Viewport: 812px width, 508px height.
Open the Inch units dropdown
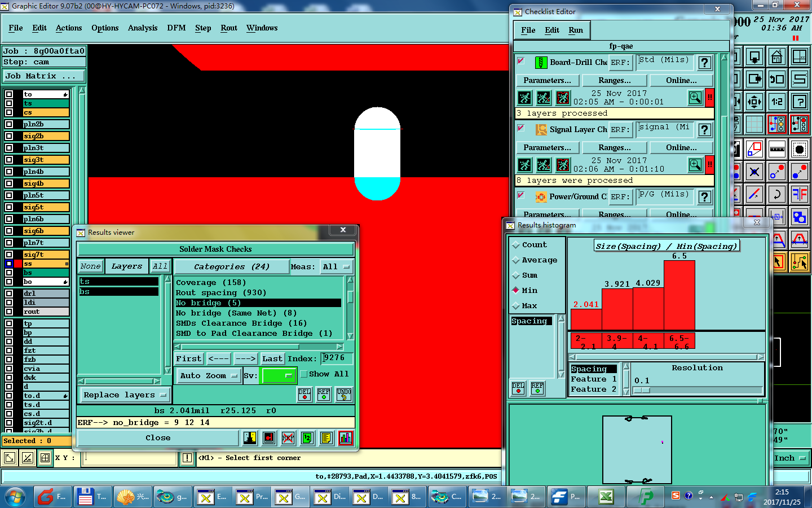click(790, 458)
